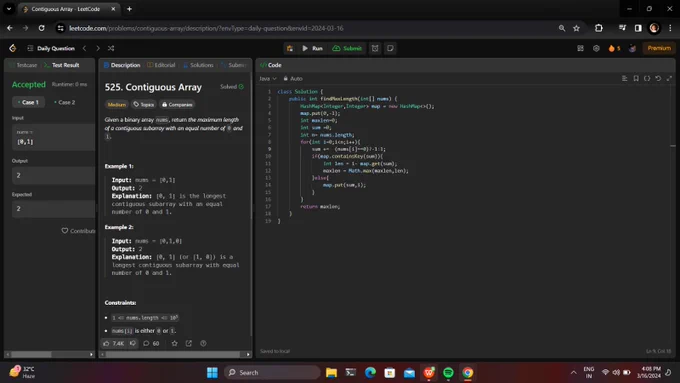Viewport: 680px width, 383px height.
Task: Click the Premium button
Action: coord(659,48)
